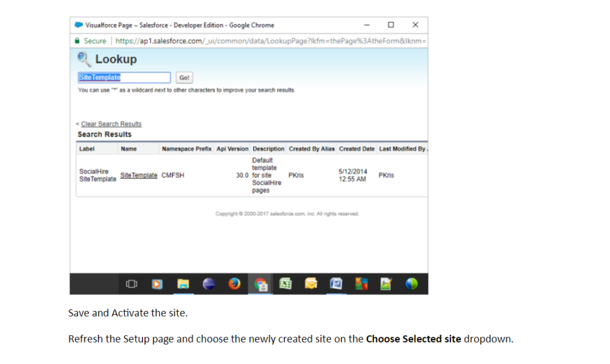610x364 pixels.
Task: Open Word from the taskbar
Action: pyautogui.click(x=336, y=284)
